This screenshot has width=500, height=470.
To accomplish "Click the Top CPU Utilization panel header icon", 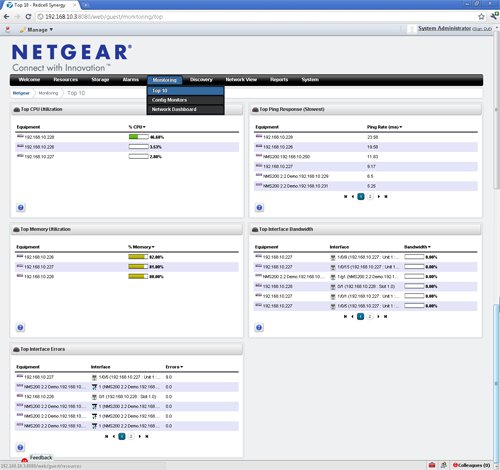I will 16,110.
